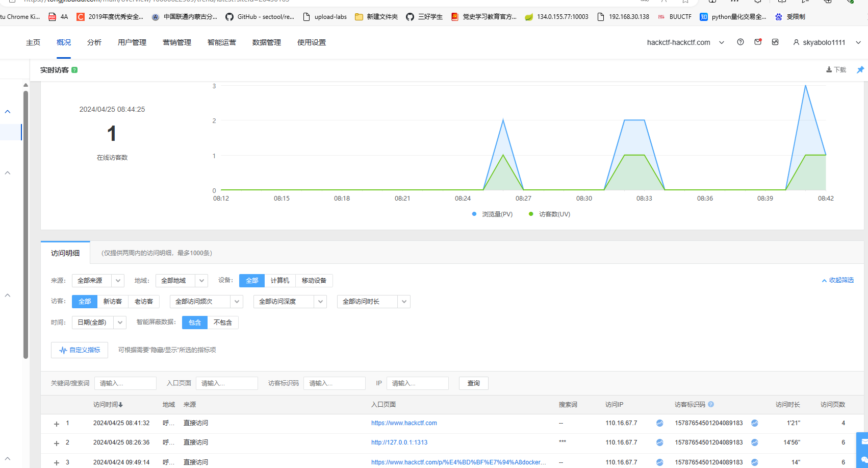Open 用户管理 navigation item

point(132,42)
